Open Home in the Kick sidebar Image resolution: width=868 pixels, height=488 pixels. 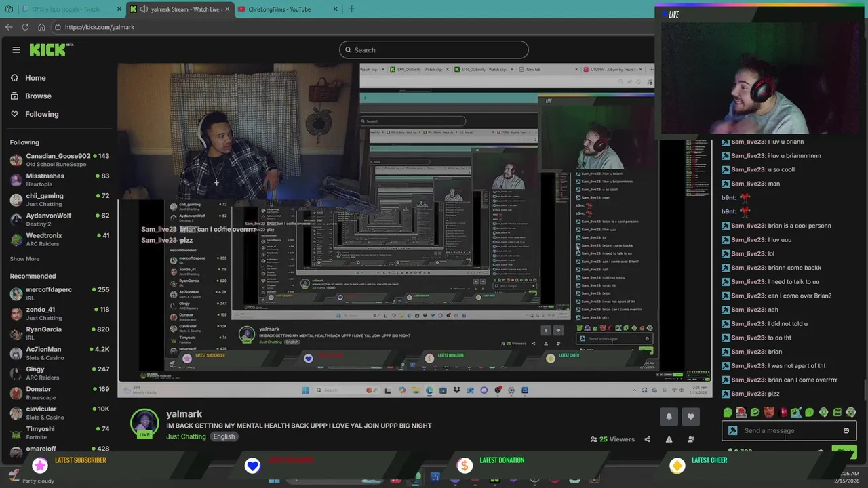click(28, 78)
